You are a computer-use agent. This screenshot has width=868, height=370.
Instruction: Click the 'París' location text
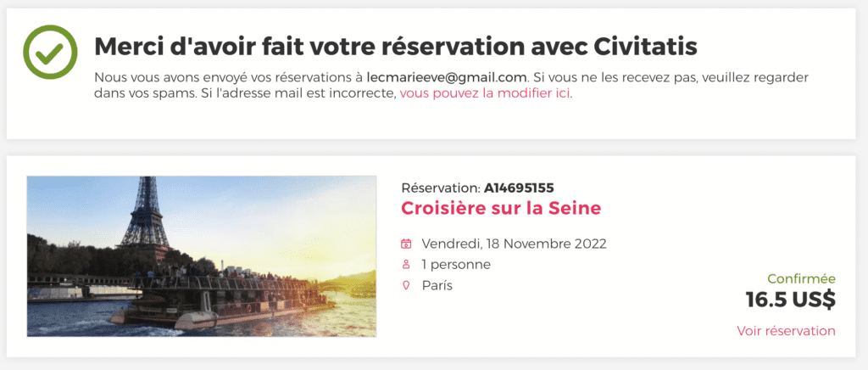tap(437, 285)
